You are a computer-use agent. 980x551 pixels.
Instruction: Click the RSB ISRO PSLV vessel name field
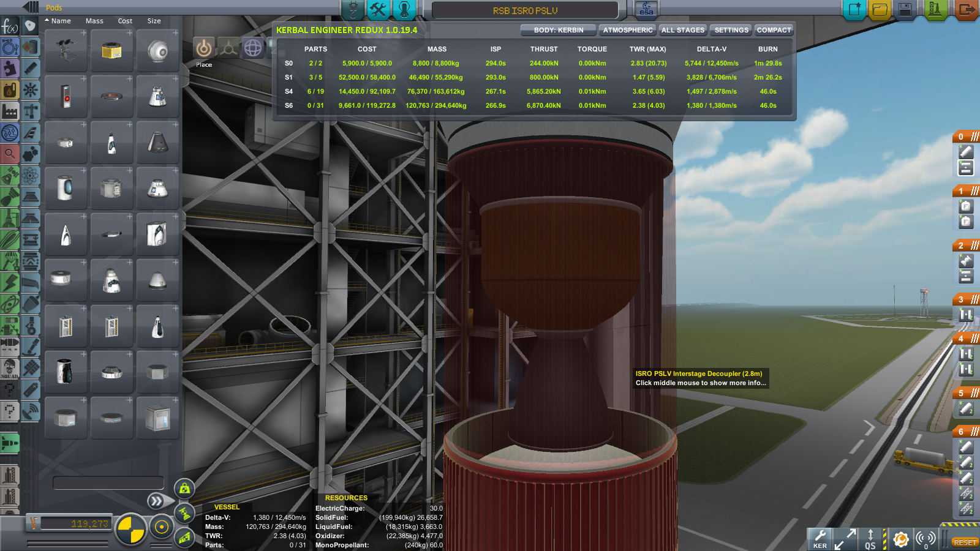tap(525, 10)
